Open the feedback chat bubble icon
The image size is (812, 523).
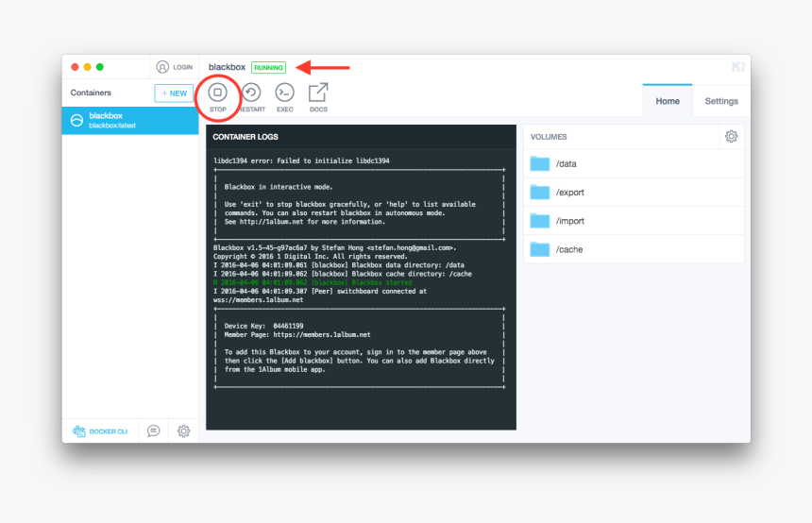click(x=153, y=430)
